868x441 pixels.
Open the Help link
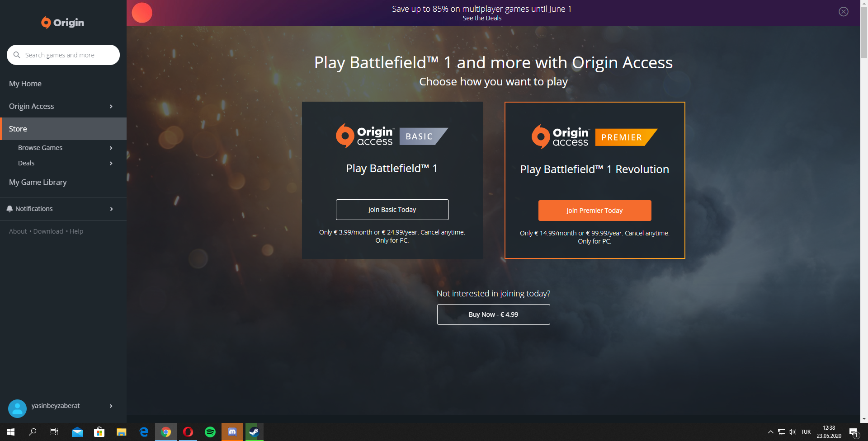[x=76, y=231]
